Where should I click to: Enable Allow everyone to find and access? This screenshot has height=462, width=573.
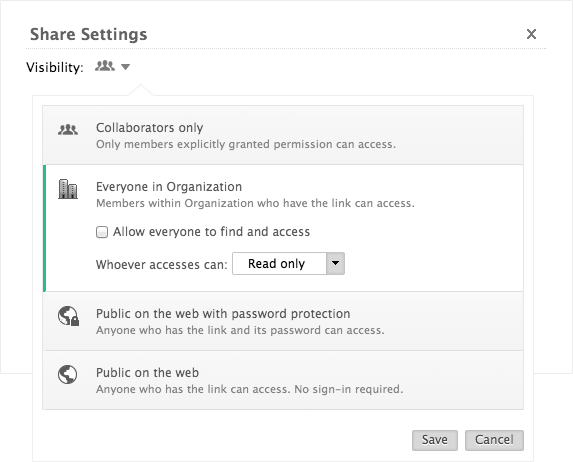102,232
